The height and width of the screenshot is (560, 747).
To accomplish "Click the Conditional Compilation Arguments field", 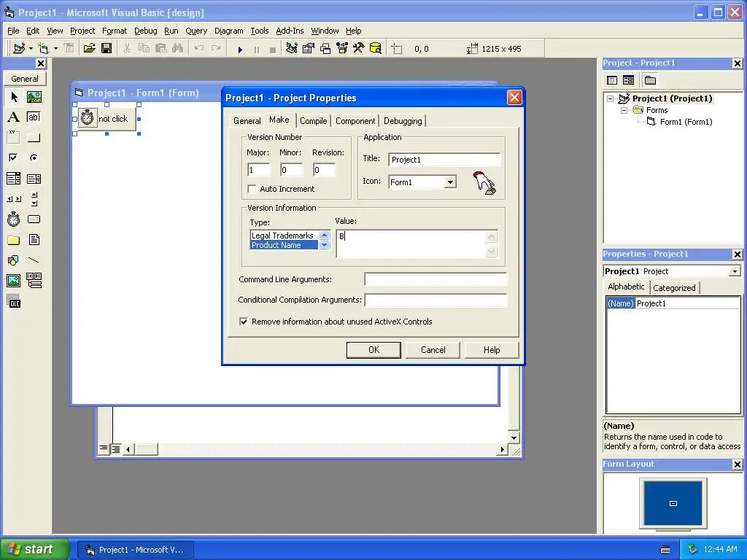I will (436, 300).
